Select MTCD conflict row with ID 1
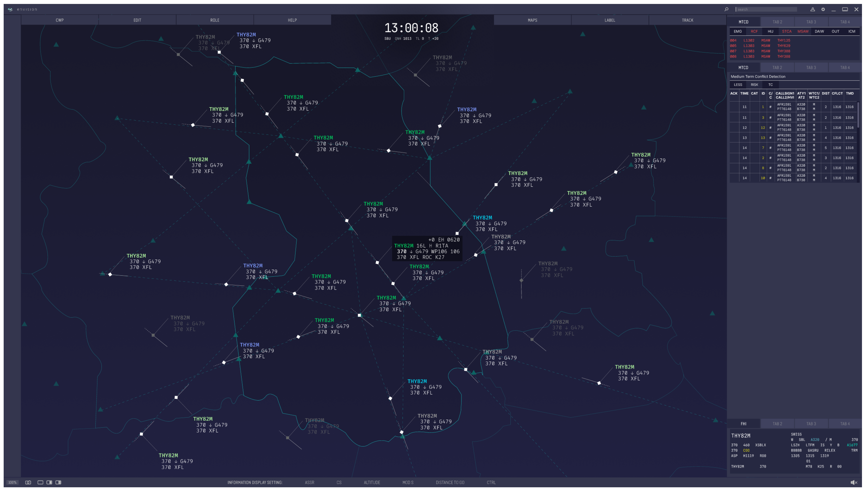868x492 pixels. pyautogui.click(x=793, y=107)
